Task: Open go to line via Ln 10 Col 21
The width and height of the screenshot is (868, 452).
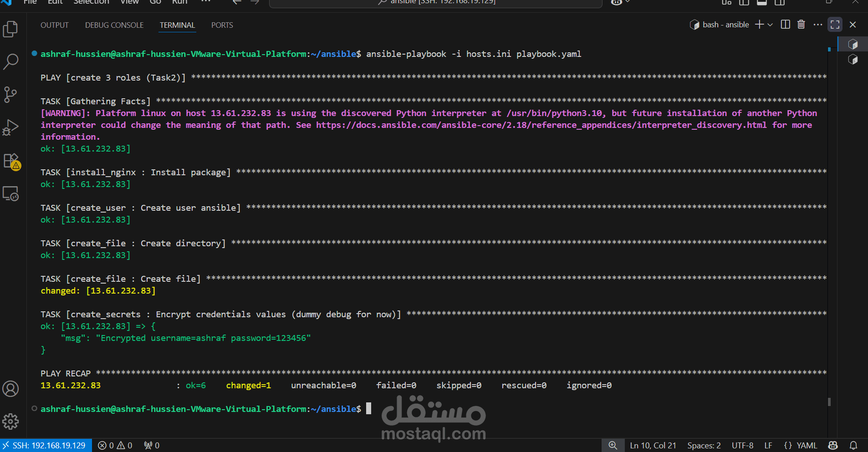Action: click(653, 445)
